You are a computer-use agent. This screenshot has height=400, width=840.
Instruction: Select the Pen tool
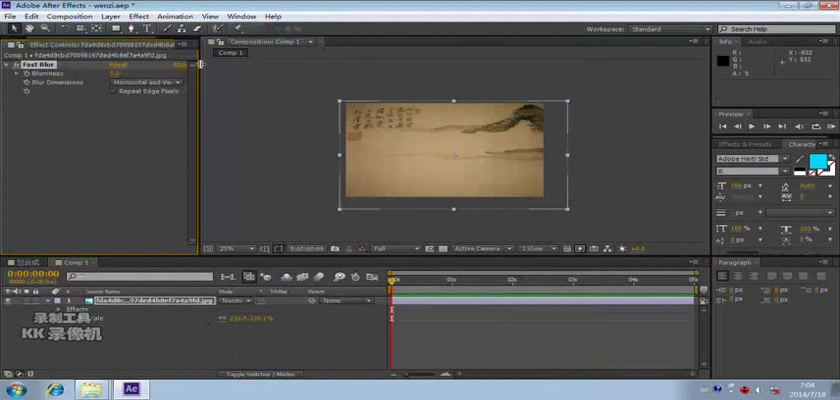(x=131, y=28)
